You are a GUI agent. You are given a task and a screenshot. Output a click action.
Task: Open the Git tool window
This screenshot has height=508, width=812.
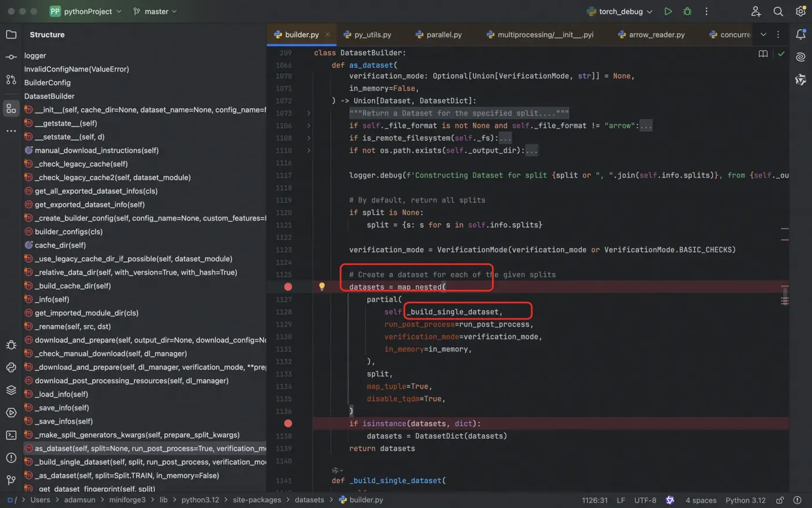11,480
